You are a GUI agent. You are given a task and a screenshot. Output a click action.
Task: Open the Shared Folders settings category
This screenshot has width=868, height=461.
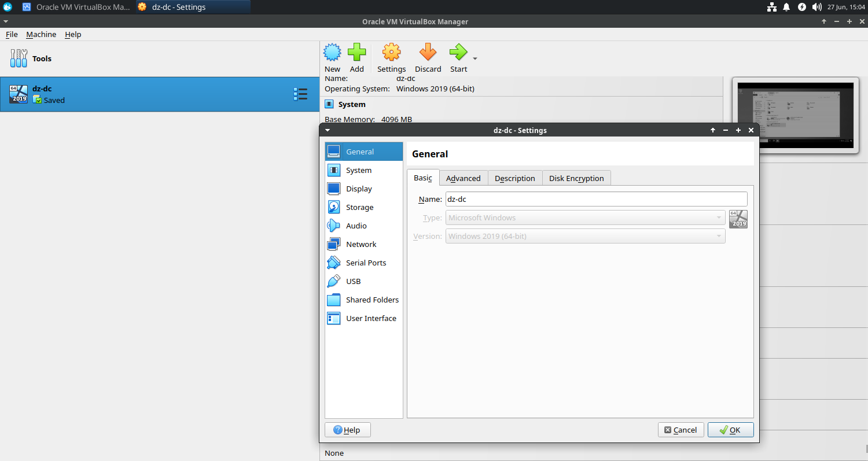[364, 300]
